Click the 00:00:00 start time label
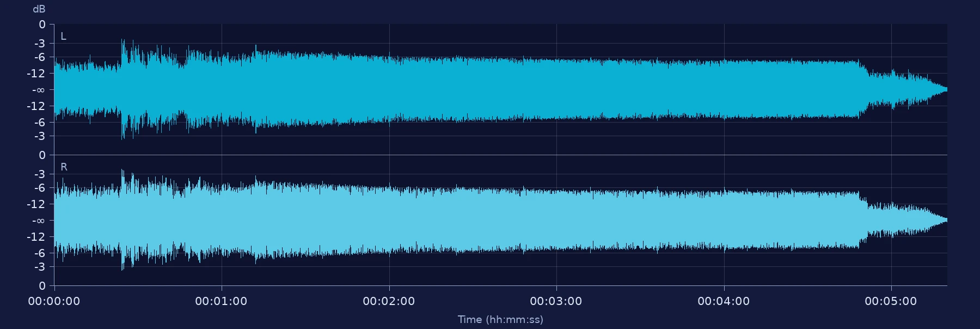980x329 pixels. 54,301
